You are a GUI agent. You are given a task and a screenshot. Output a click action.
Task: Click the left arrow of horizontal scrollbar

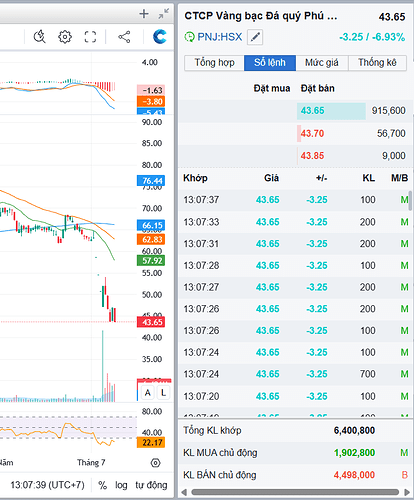pos(184,492)
